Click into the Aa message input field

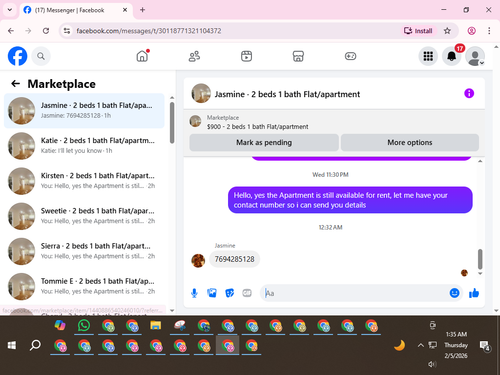[355, 293]
